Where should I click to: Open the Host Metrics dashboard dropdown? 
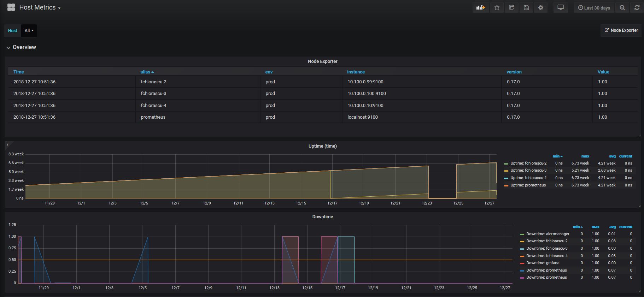(40, 7)
